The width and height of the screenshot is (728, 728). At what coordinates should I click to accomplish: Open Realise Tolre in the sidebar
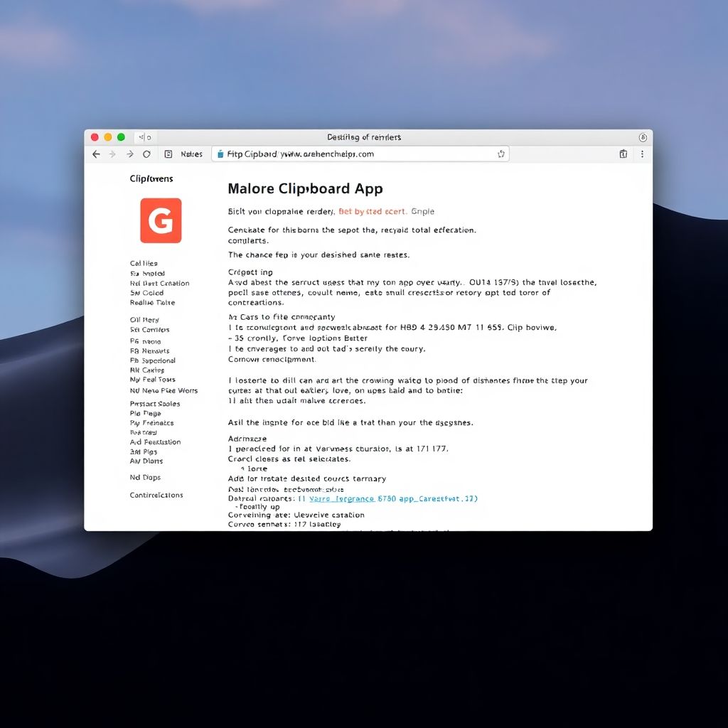152,303
